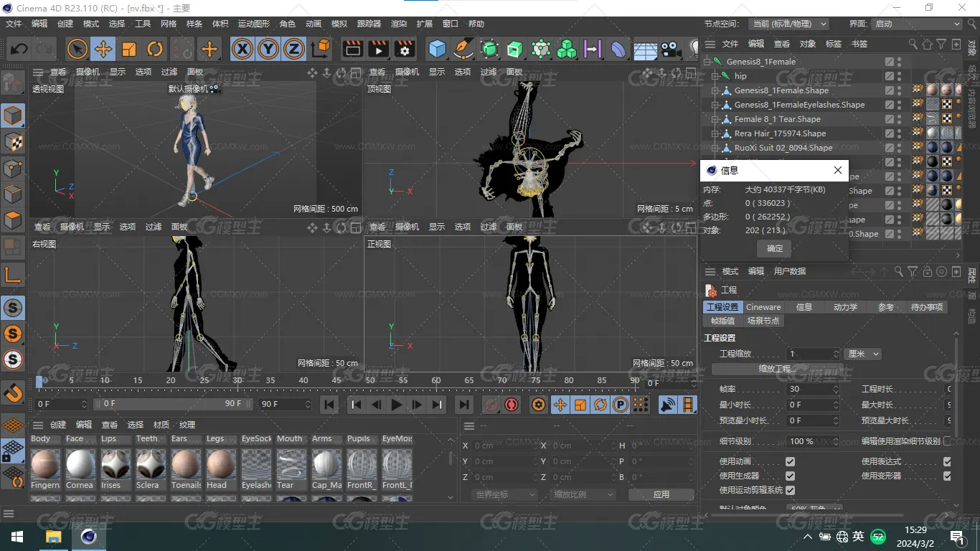Image resolution: width=980 pixels, height=551 pixels.
Task: Click the MoGraph Cloner green cubes icon
Action: coord(567,49)
